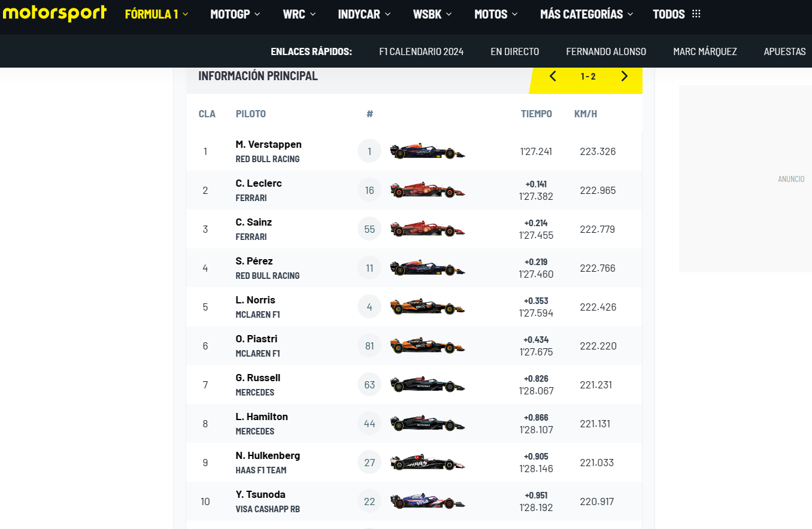Click Leclerc's Ferrari car image

coord(428,190)
